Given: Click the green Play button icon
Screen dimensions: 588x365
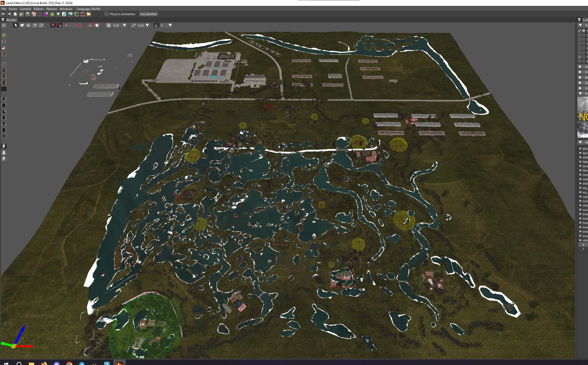Looking at the screenshot, I should tap(52, 14).
